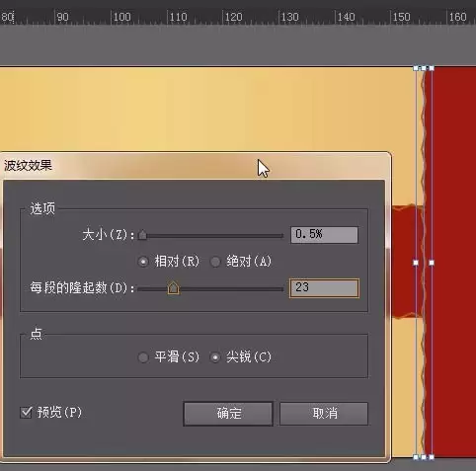The image size is (476, 471).
Task: Click the 波纹效果 dialog title bar
Action: [196, 166]
